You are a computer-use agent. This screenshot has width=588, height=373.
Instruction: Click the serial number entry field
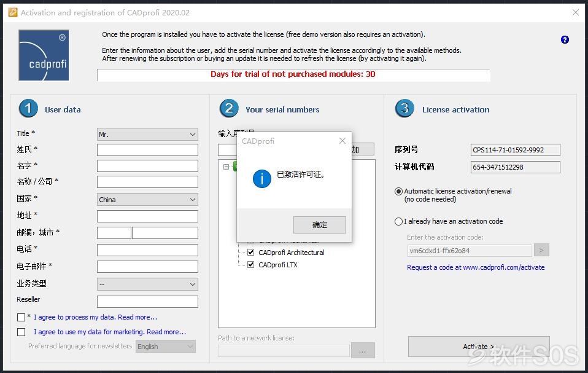coord(227,149)
